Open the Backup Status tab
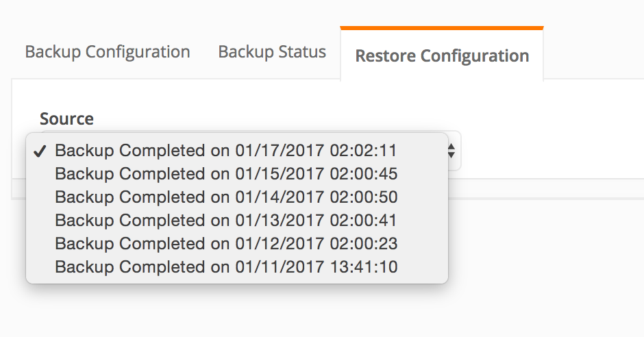 point(272,52)
